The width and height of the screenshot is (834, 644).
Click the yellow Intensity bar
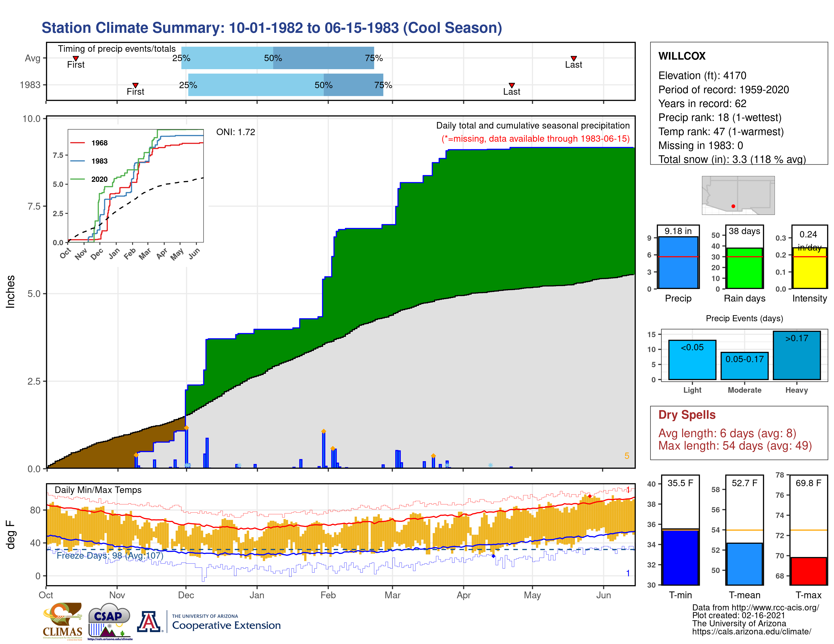(x=809, y=268)
